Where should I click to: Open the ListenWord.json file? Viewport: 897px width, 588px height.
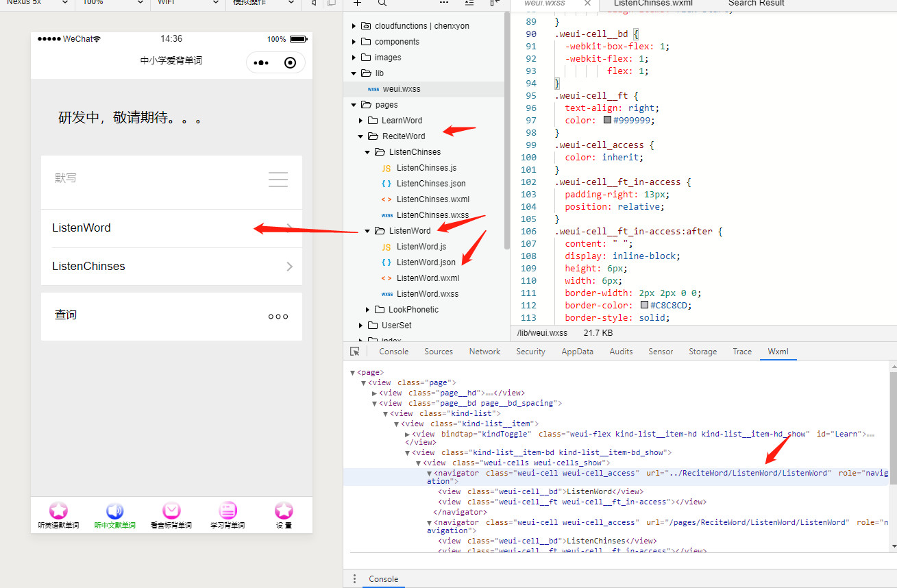click(x=426, y=262)
